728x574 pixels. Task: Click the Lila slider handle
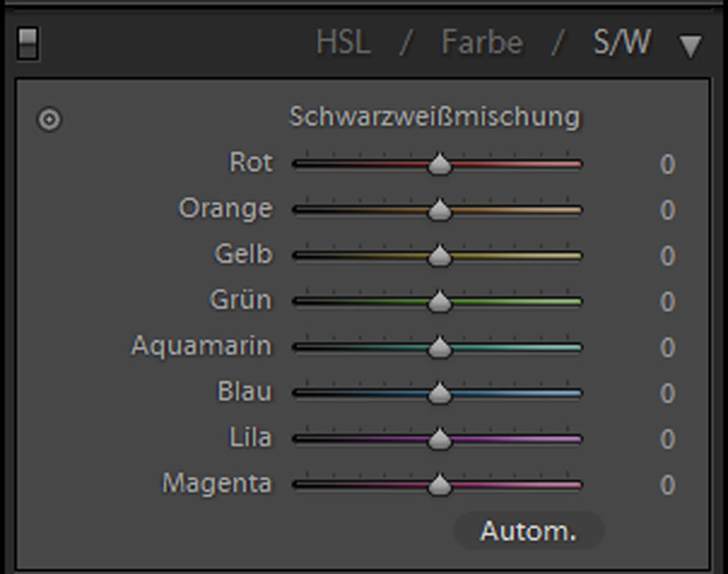(x=440, y=440)
